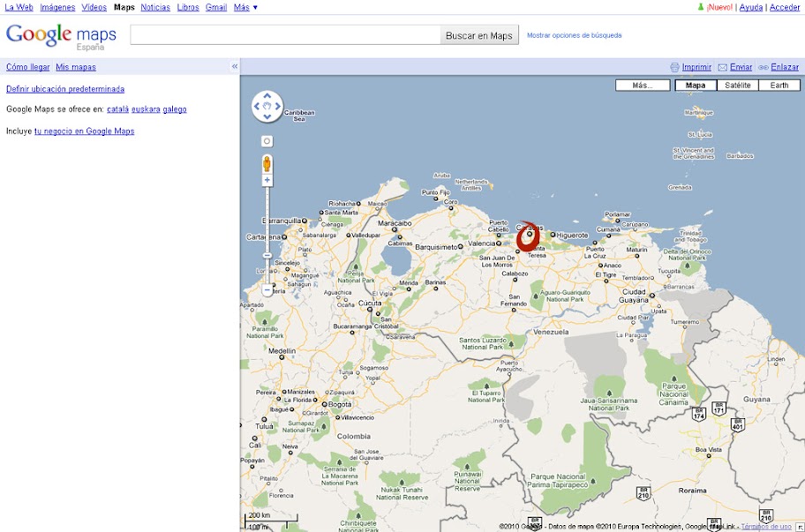The height and width of the screenshot is (532, 805).
Task: Click the hand icon in the pan control
Action: 267,106
